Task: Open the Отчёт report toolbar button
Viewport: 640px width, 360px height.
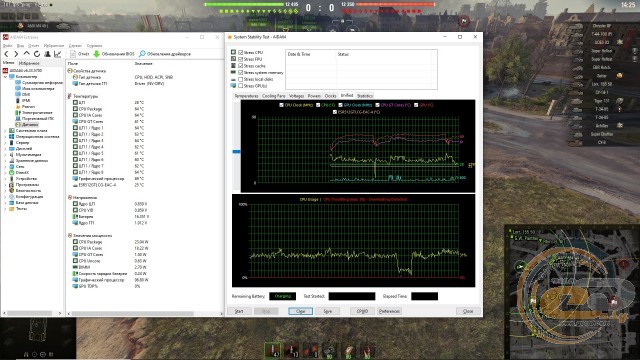Action: [80, 54]
